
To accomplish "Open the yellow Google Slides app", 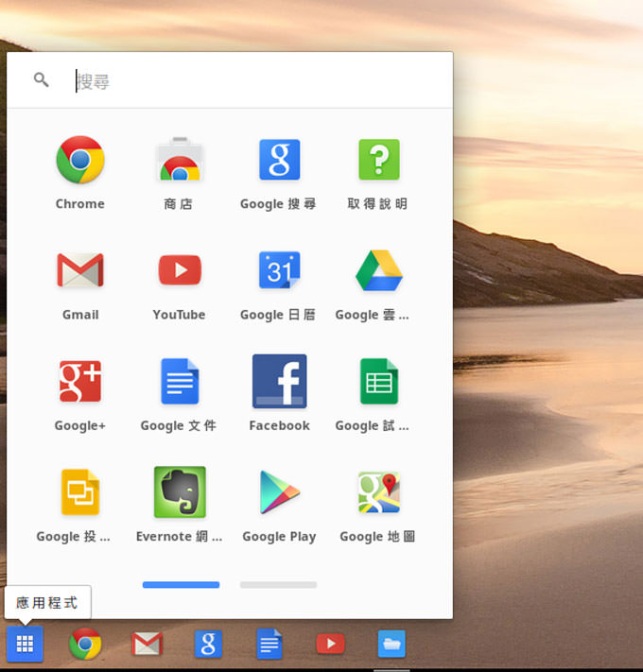I will [x=80, y=492].
